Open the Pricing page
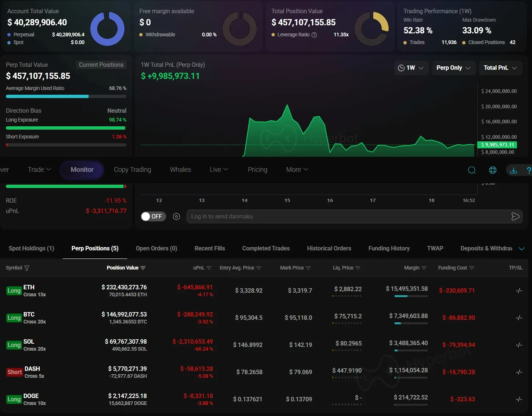 [257, 169]
